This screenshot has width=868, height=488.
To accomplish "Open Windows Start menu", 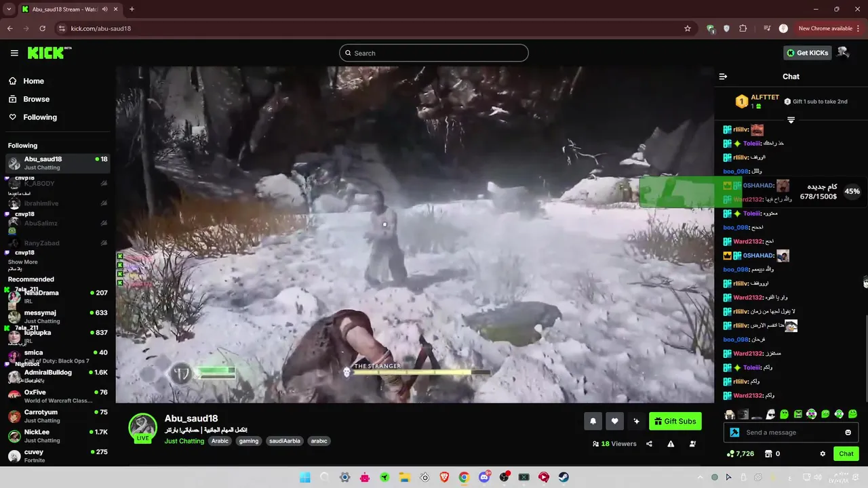I will [x=304, y=477].
